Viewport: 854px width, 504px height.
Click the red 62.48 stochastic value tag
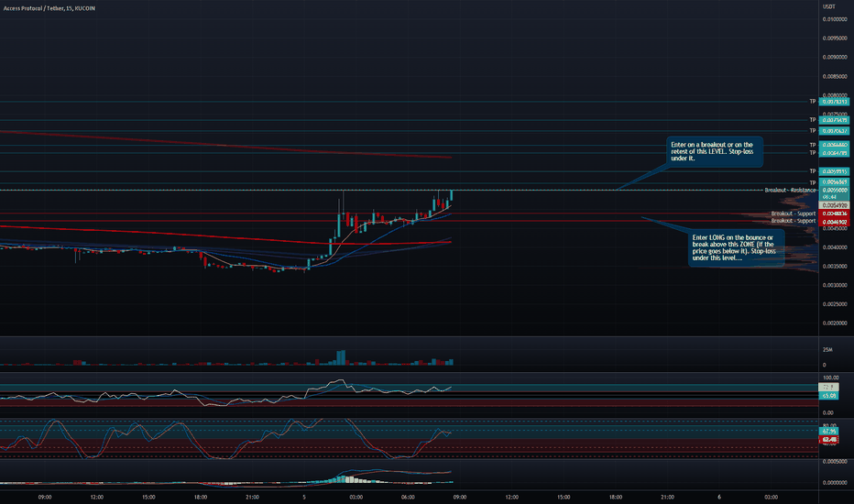829,439
